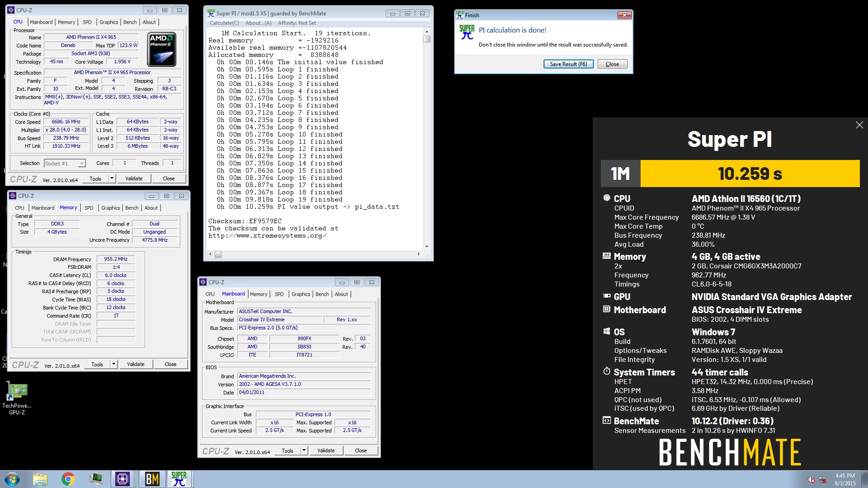Click Tools button in CPU-Z Mainboard window
868x488 pixels.
[288, 450]
